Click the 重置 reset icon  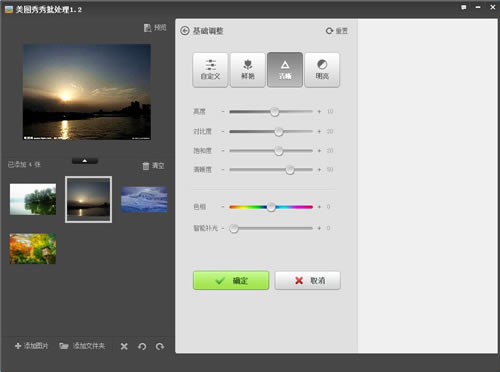pos(329,31)
